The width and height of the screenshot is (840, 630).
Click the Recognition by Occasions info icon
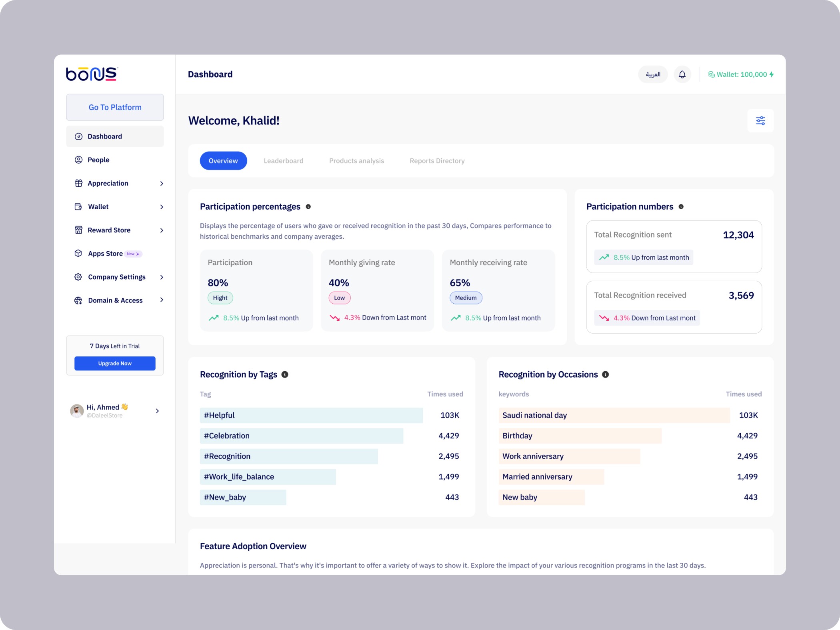[x=605, y=374]
